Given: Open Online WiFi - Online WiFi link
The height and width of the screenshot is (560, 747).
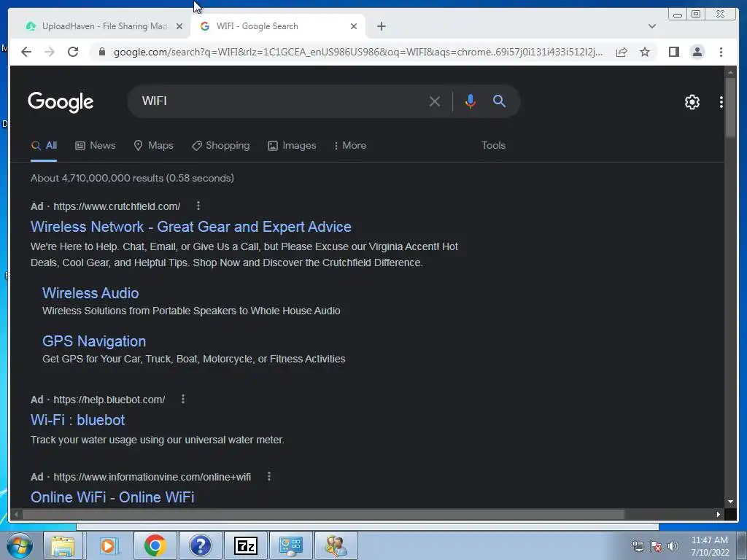Looking at the screenshot, I should pos(112,497).
